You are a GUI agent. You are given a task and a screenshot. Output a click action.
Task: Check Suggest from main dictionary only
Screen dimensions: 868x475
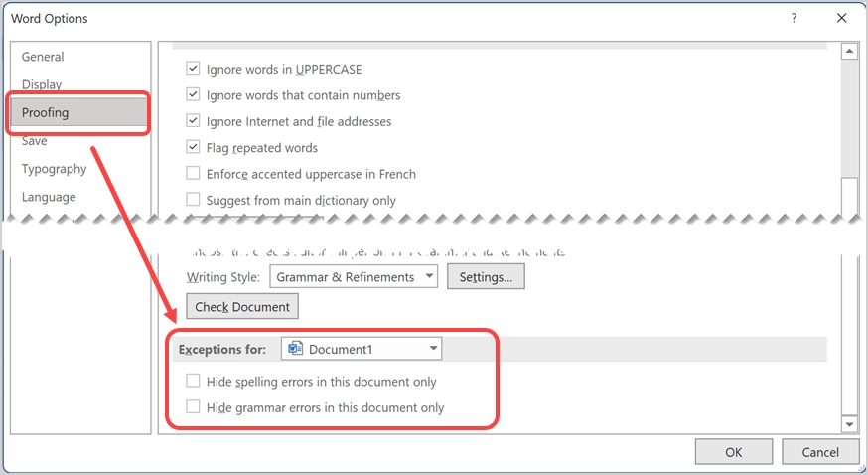click(193, 200)
